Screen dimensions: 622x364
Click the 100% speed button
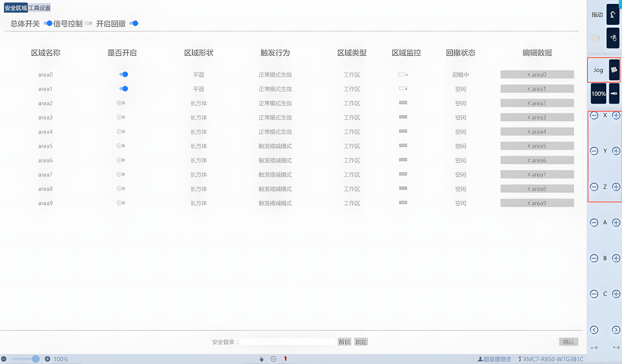598,94
